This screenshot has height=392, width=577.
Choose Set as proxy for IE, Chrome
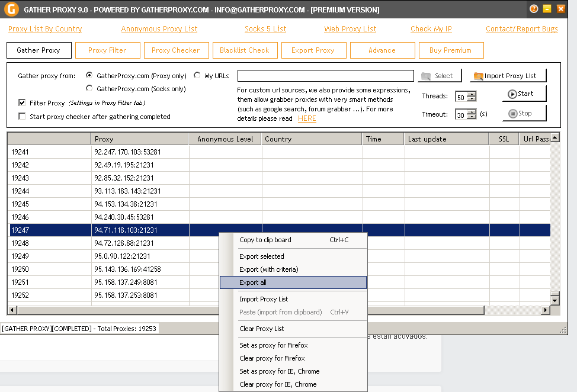(x=293, y=371)
